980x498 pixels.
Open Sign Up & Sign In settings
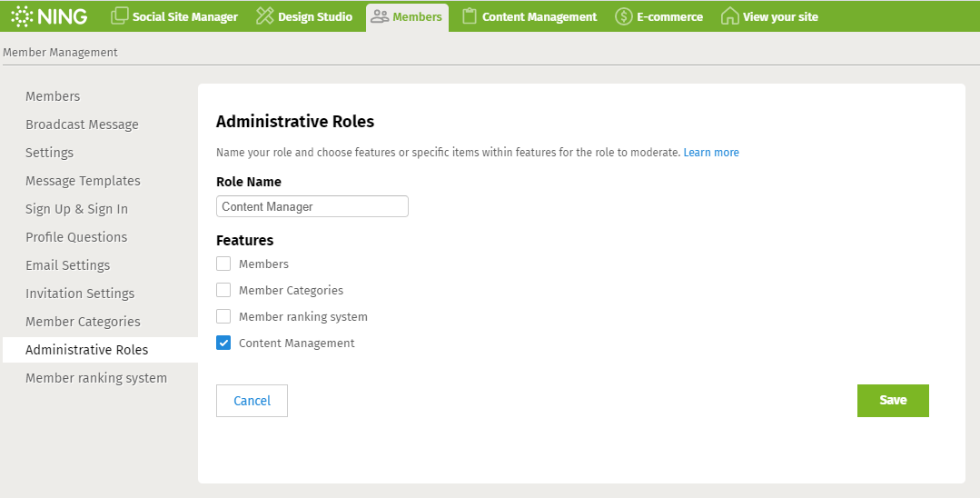(76, 209)
